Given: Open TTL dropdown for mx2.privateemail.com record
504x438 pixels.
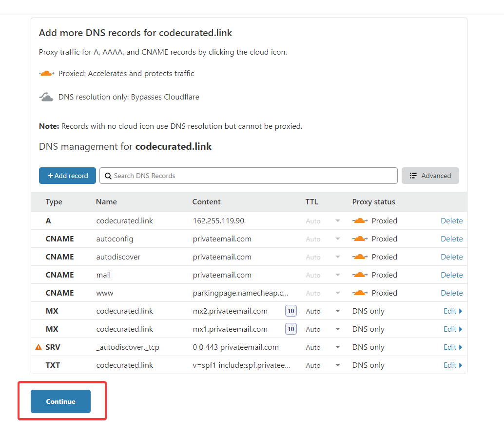Looking at the screenshot, I should (x=337, y=311).
